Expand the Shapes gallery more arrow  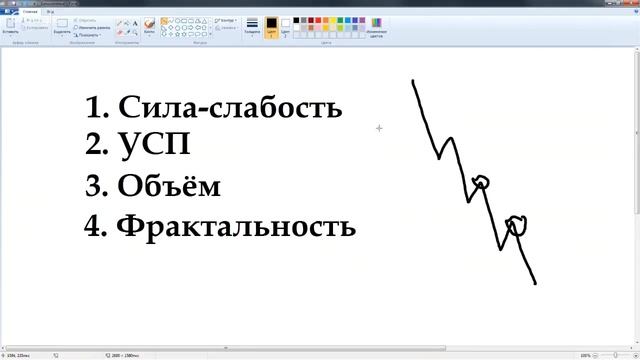pyautogui.click(x=210, y=34)
